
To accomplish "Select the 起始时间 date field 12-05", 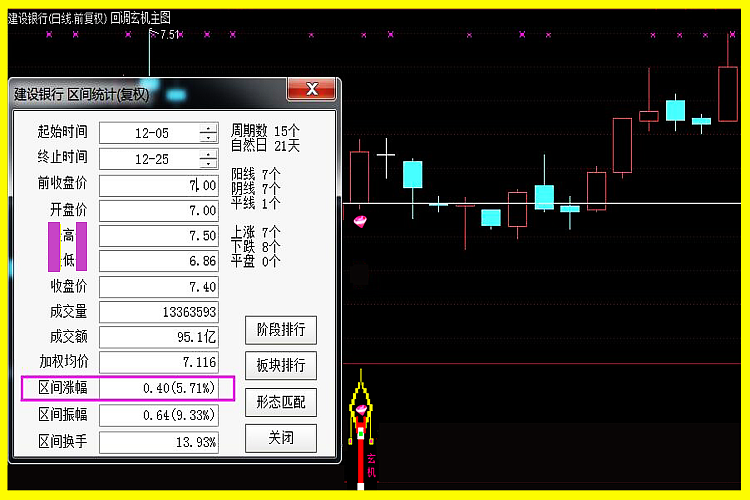I will click(150, 133).
